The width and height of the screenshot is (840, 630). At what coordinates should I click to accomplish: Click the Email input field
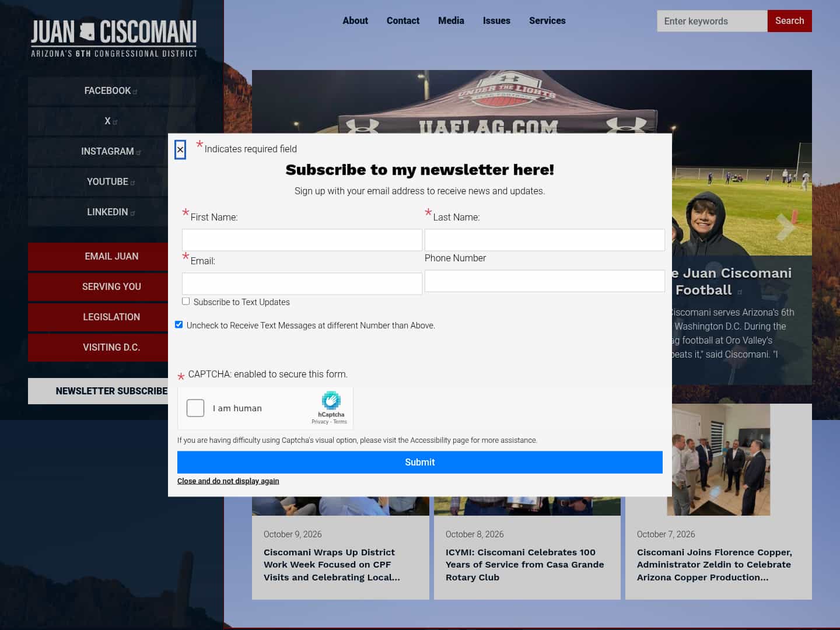302,283
